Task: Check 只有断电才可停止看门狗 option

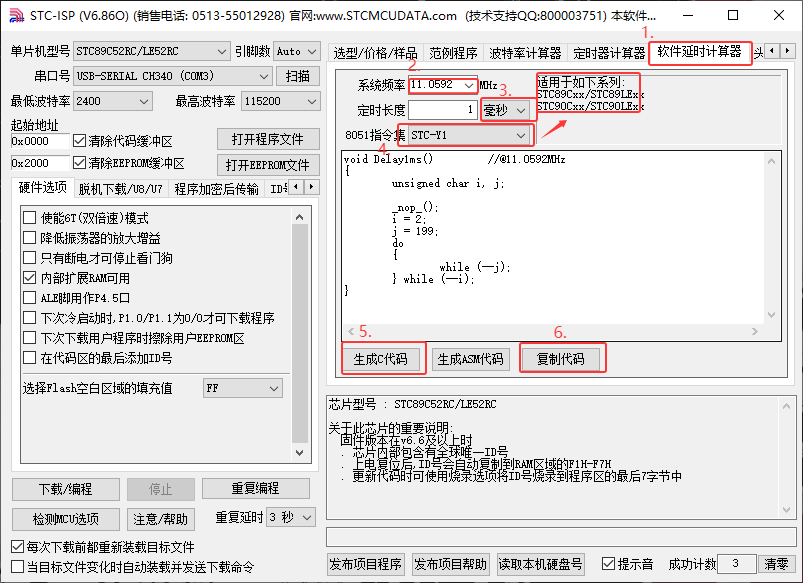Action: point(30,258)
